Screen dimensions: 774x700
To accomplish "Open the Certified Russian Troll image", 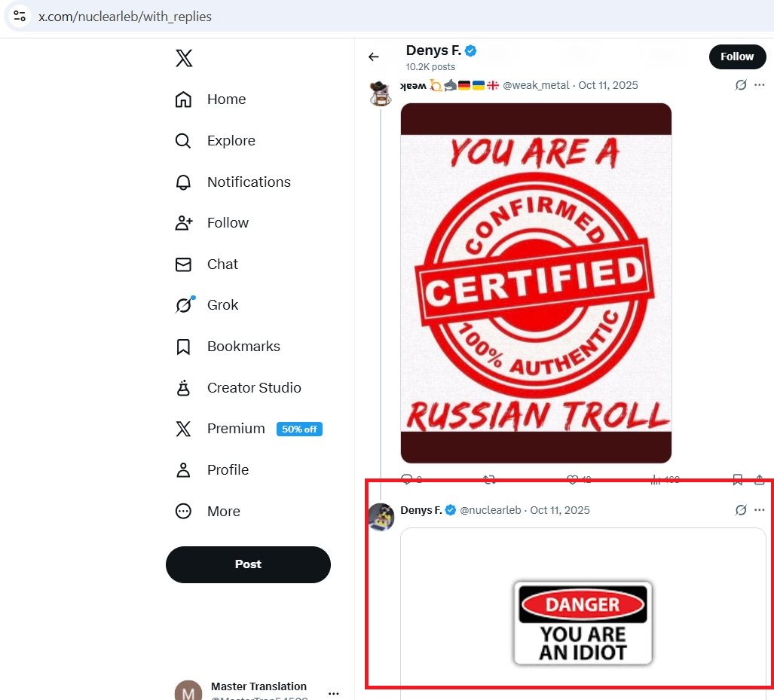I will coord(536,283).
